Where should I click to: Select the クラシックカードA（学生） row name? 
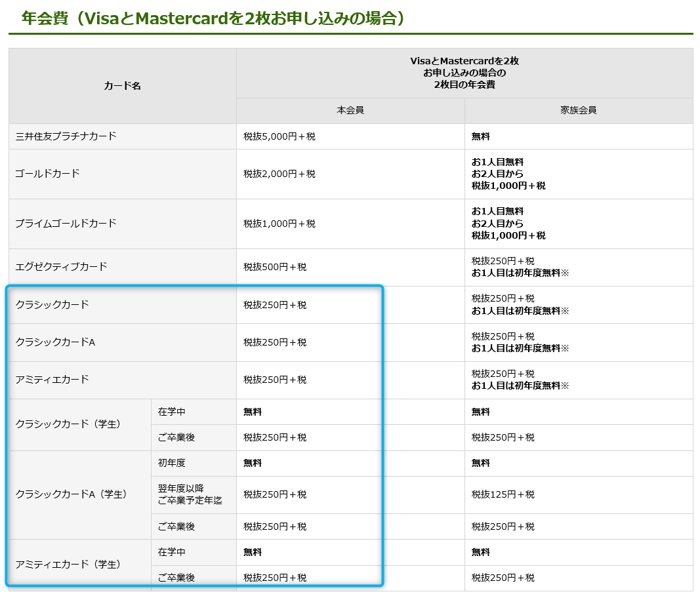(x=71, y=494)
